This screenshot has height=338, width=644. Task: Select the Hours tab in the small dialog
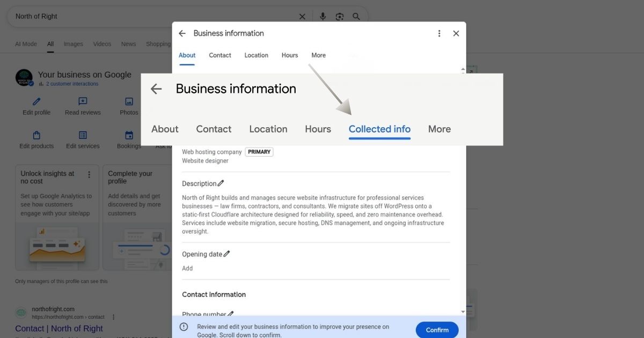pyautogui.click(x=290, y=55)
